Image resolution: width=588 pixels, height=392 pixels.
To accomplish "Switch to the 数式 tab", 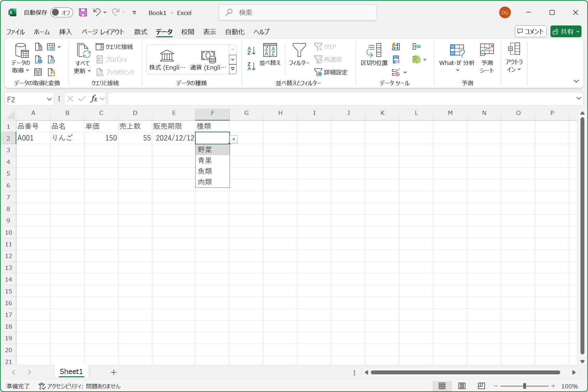I will coord(140,32).
